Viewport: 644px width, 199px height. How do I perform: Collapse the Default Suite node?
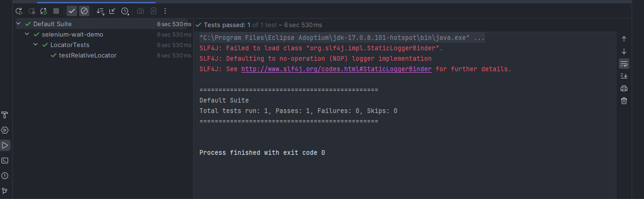(x=19, y=24)
